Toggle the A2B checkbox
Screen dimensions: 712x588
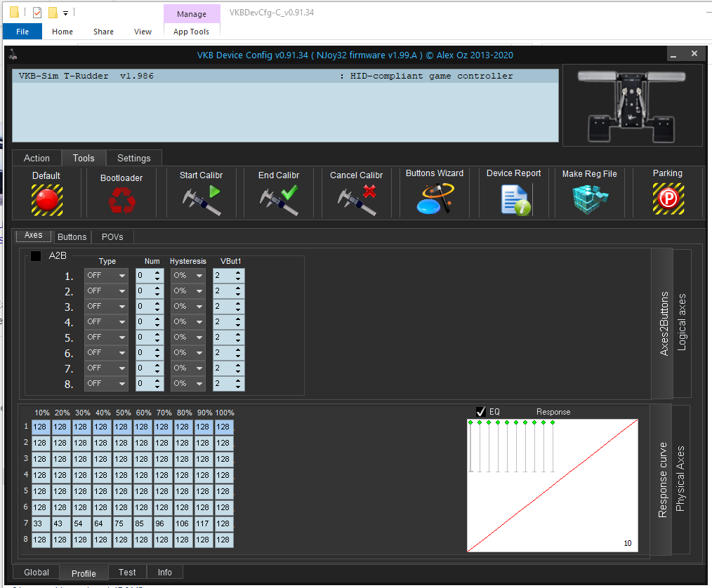click(36, 256)
